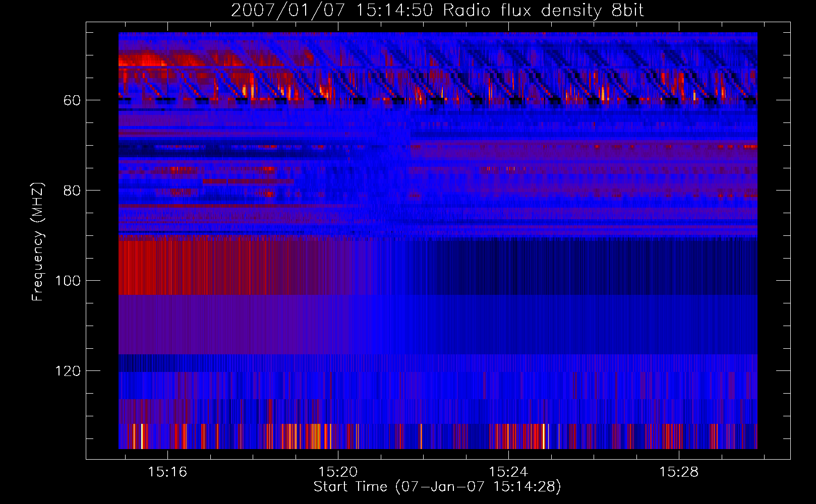The width and height of the screenshot is (816, 504).
Task: Click the 80 MHz frequency tick label
Action: (72, 191)
